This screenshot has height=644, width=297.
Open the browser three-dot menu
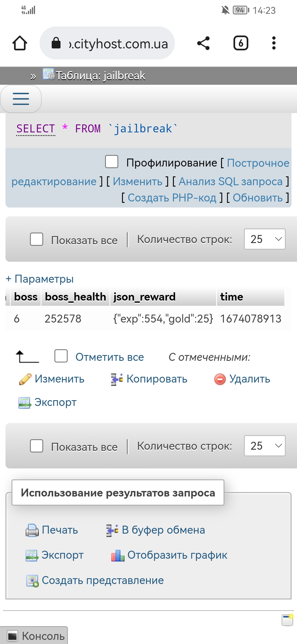[x=274, y=43]
